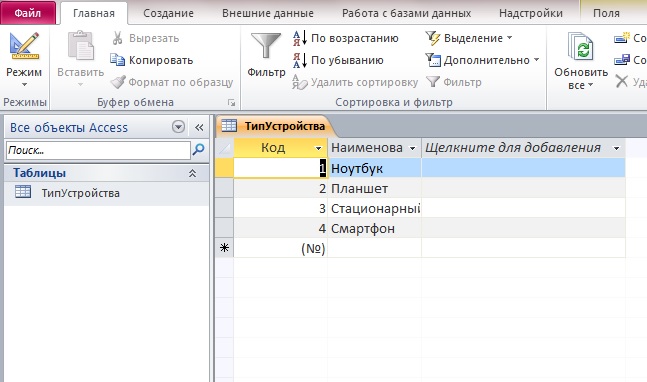Click the Смартфон cell

pyautogui.click(x=374, y=228)
